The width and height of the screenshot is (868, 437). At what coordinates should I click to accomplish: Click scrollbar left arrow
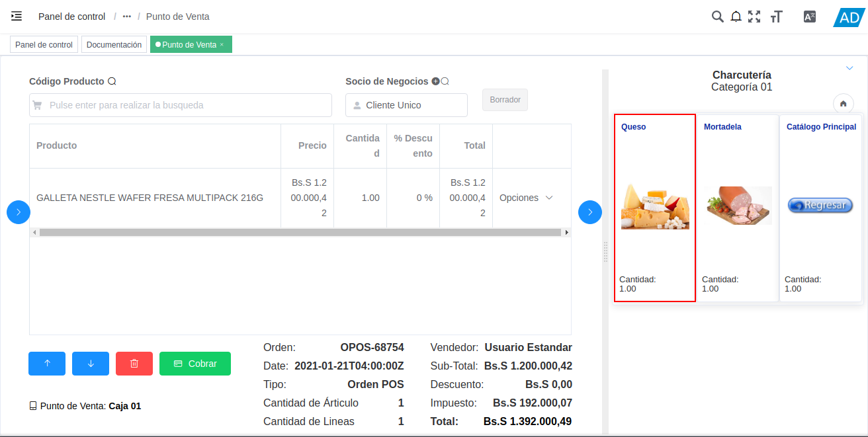tap(34, 233)
